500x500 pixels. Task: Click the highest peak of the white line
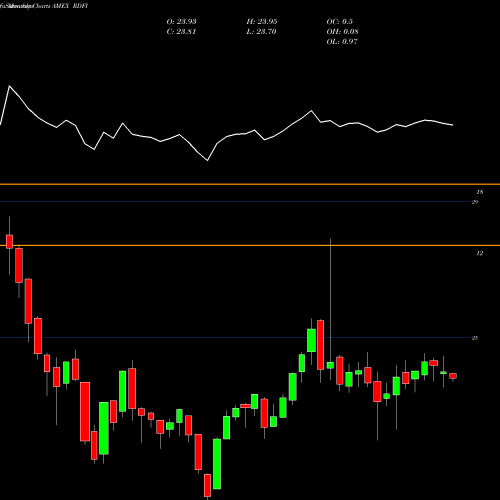(x=9, y=86)
